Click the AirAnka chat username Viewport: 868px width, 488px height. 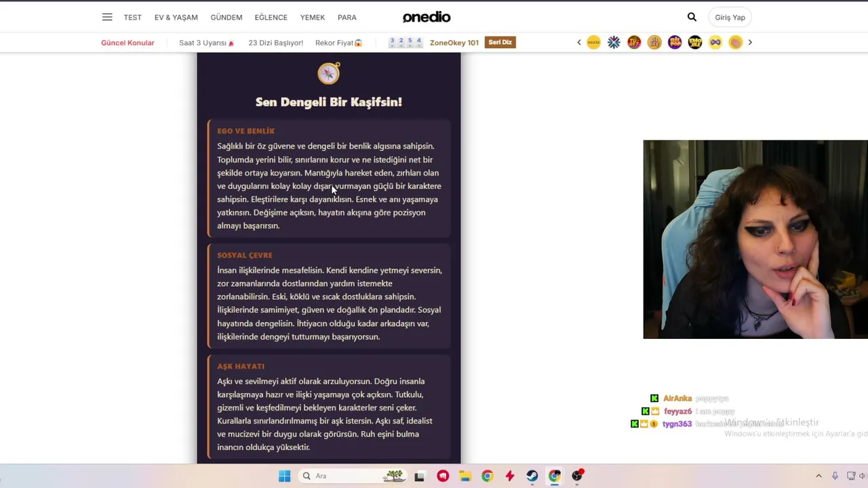pos(677,399)
